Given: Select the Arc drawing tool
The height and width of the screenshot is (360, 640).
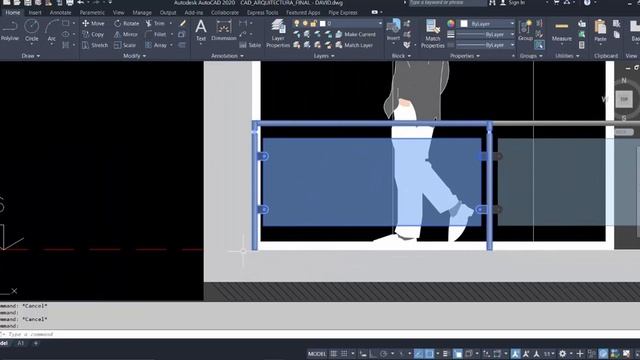Looking at the screenshot, I should [51, 31].
